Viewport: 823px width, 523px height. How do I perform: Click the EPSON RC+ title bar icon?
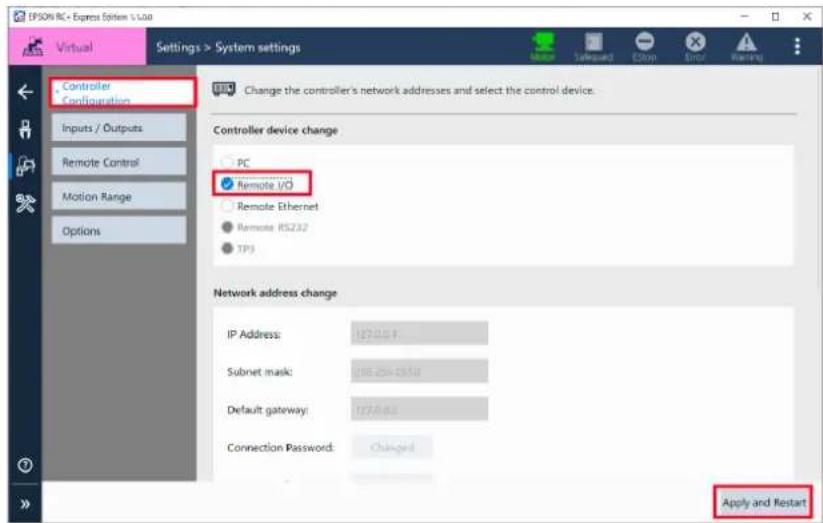pos(19,17)
